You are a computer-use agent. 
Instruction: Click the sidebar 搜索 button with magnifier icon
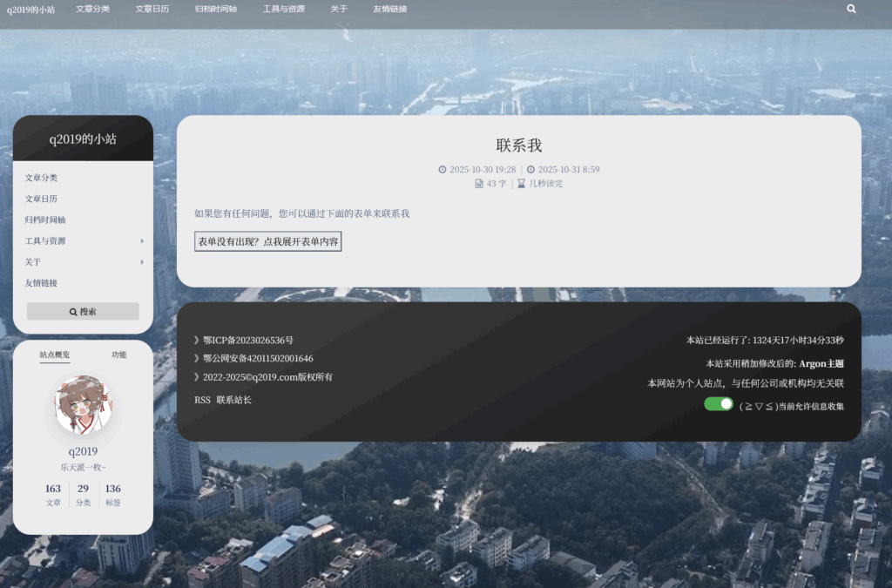82,311
